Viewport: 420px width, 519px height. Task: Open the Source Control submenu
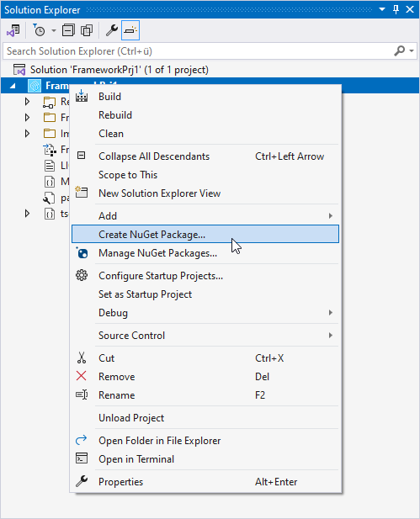click(205, 336)
